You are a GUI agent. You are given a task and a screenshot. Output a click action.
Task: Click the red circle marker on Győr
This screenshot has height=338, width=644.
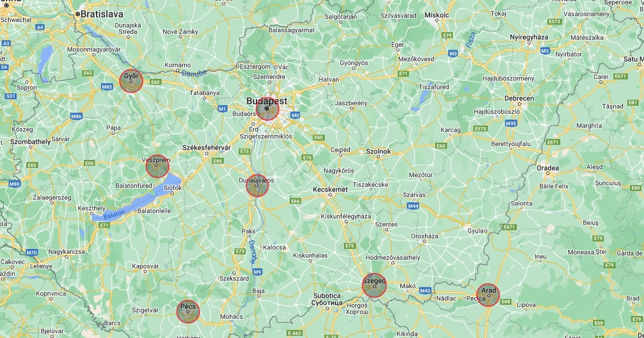[131, 81]
